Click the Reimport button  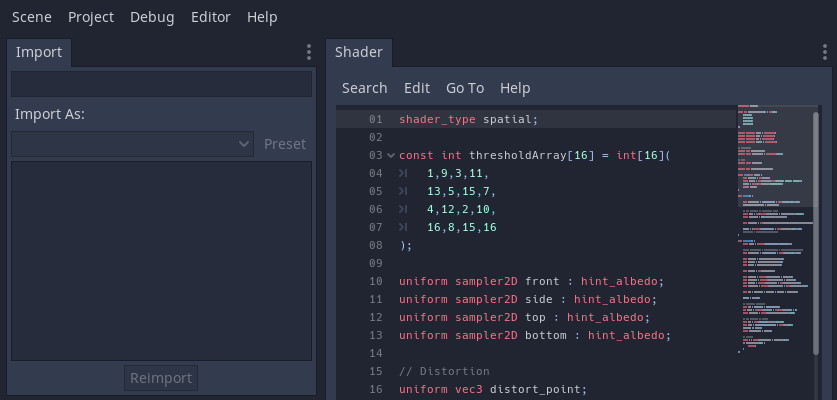[x=161, y=378]
